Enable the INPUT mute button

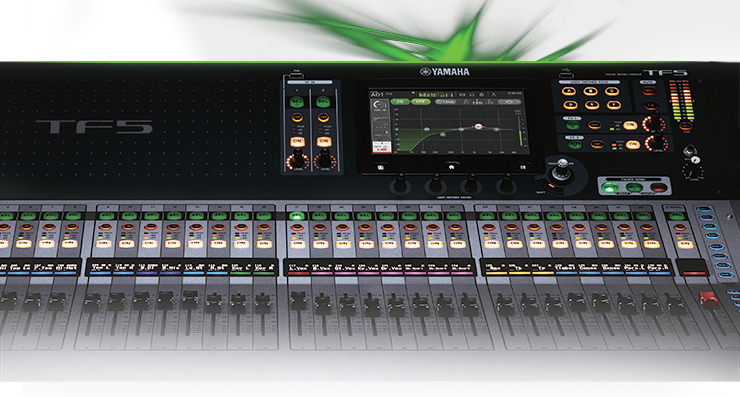tap(649, 91)
